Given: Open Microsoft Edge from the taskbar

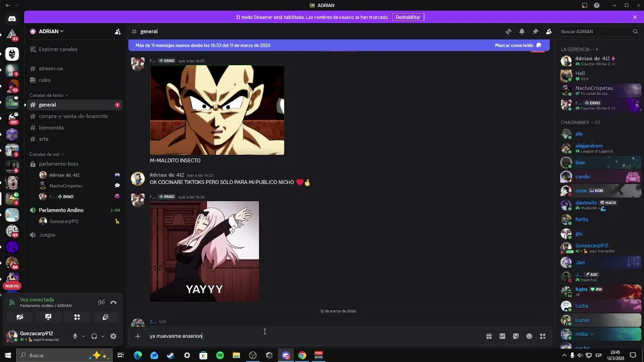Looking at the screenshot, I should [138, 355].
